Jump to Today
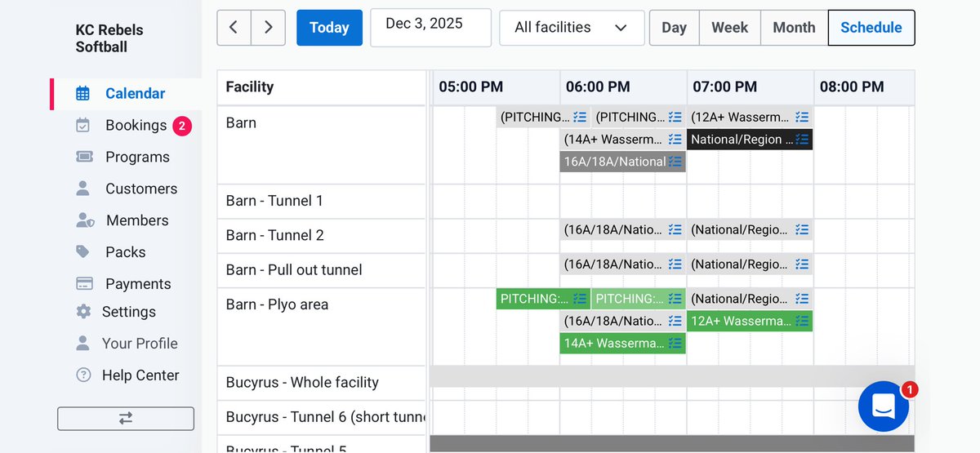The width and height of the screenshot is (980, 453). pos(329,28)
